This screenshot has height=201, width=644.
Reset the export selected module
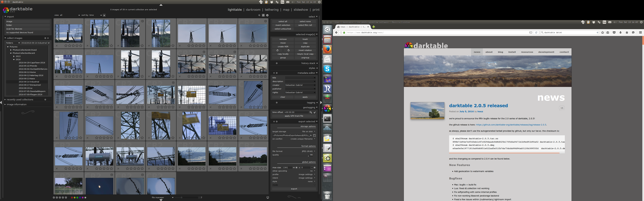277,122
